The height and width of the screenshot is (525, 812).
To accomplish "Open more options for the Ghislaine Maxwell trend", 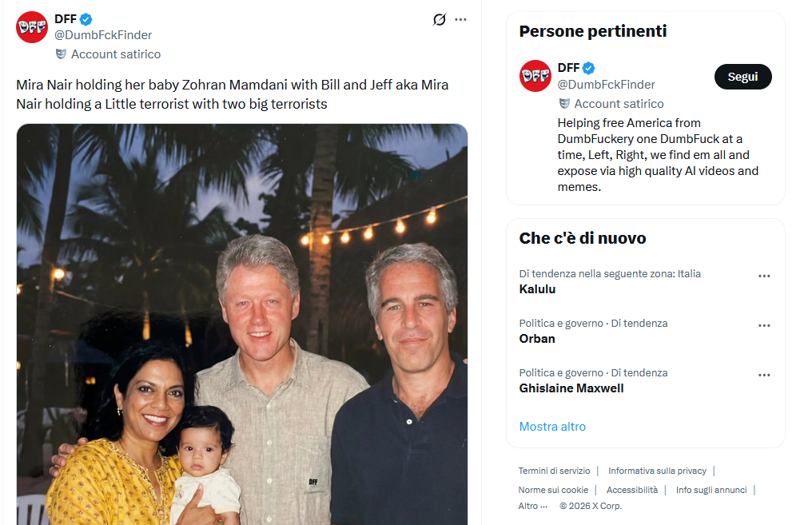I will coord(764,375).
